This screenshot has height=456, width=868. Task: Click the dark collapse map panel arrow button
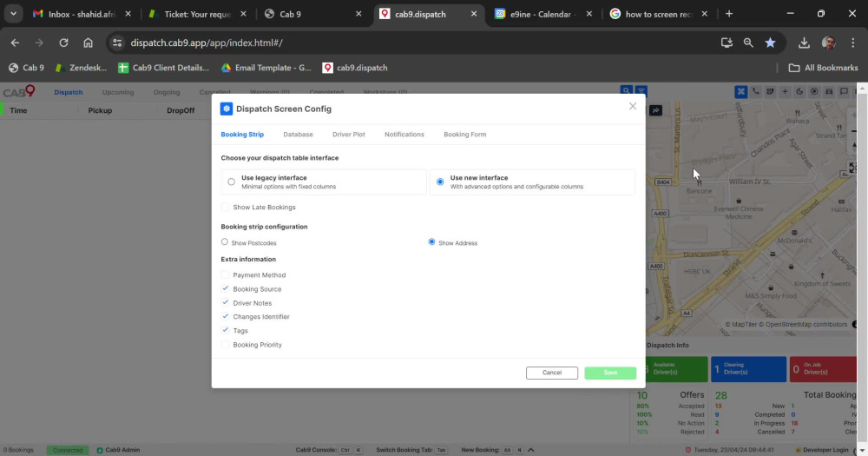655,110
